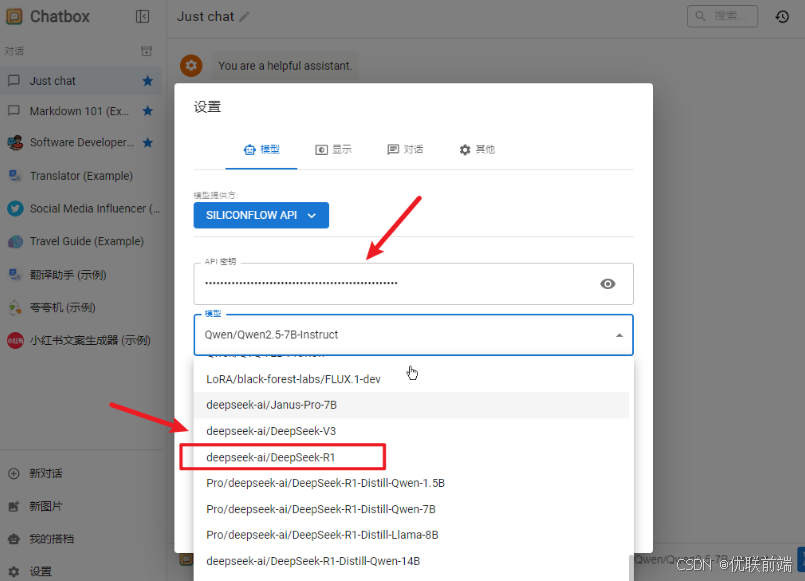Click the Chatbox logo icon

pos(14,16)
